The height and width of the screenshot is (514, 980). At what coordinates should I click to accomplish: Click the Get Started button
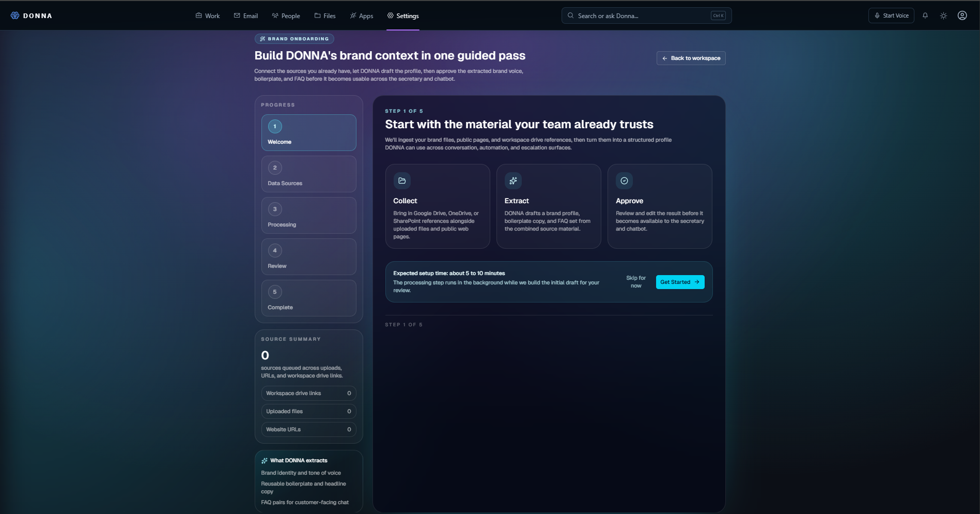click(x=680, y=282)
